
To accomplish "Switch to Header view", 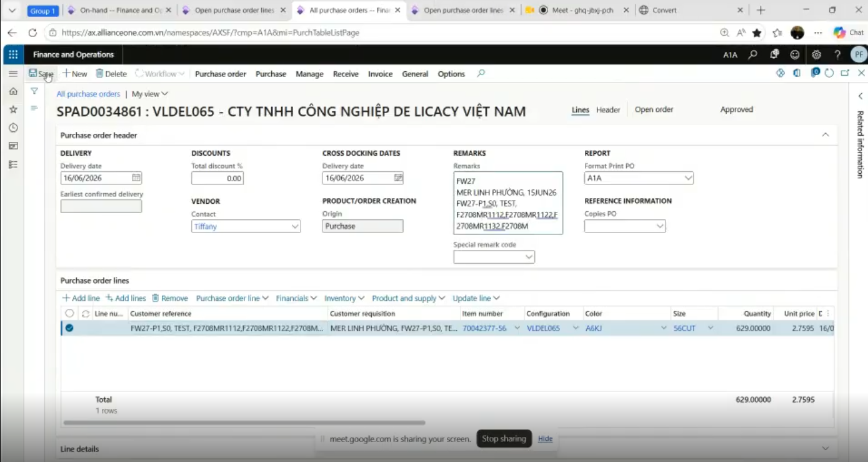I will pos(608,110).
